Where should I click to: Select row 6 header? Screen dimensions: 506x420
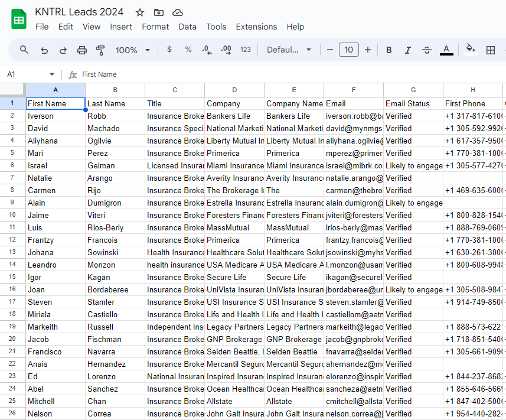(12, 165)
